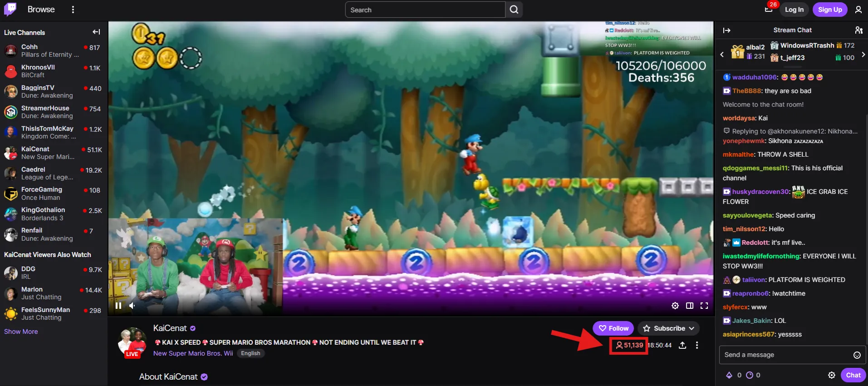Collapse the Stream Chat panel
Image resolution: width=868 pixels, height=386 pixels.
pyautogui.click(x=727, y=30)
